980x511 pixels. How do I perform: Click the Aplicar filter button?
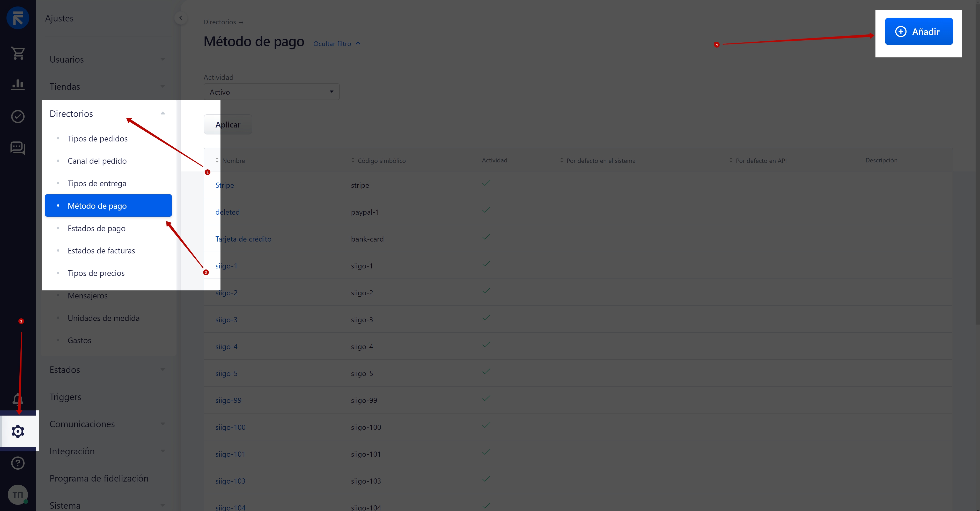tap(228, 125)
